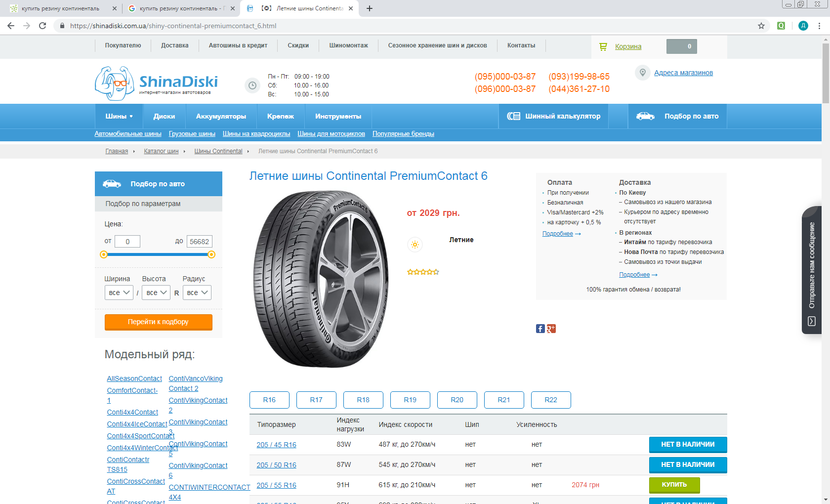Open the Крепеж menu item
This screenshot has width=830, height=504.
click(281, 116)
